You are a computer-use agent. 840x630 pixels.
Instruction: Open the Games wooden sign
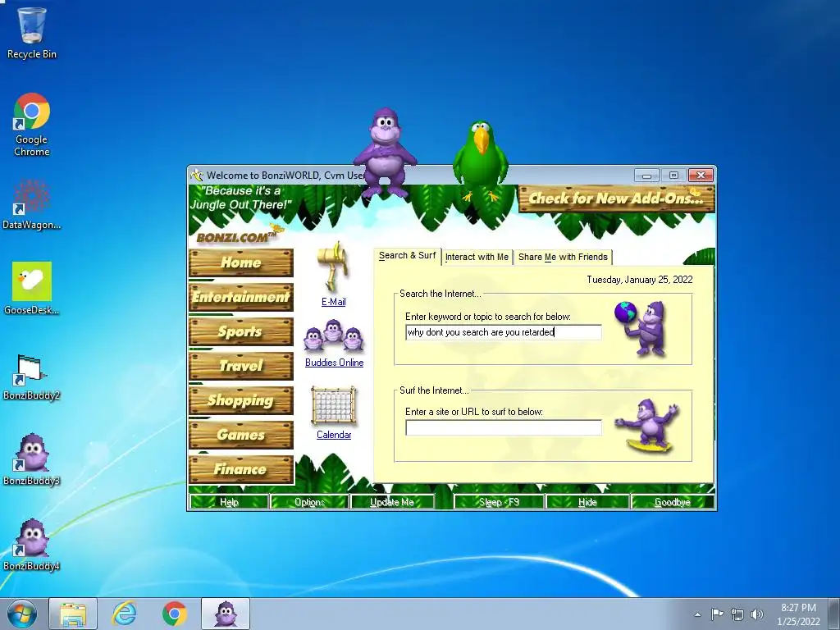[241, 435]
